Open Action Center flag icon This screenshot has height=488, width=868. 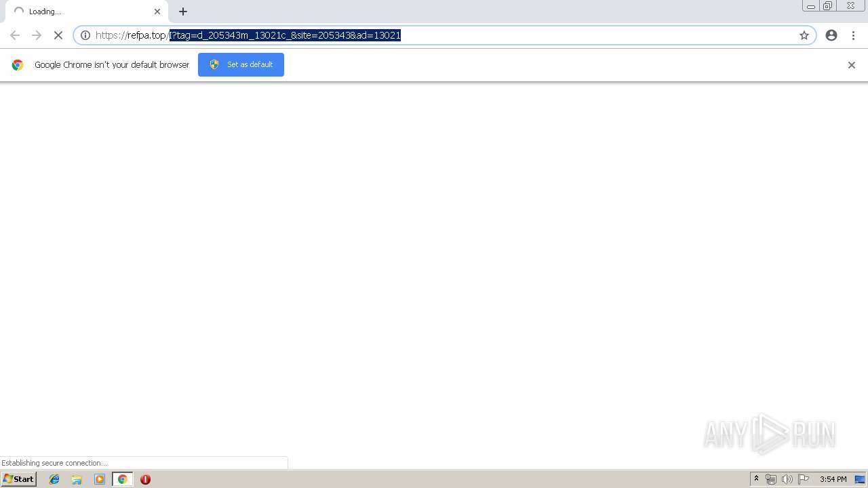coord(804,479)
